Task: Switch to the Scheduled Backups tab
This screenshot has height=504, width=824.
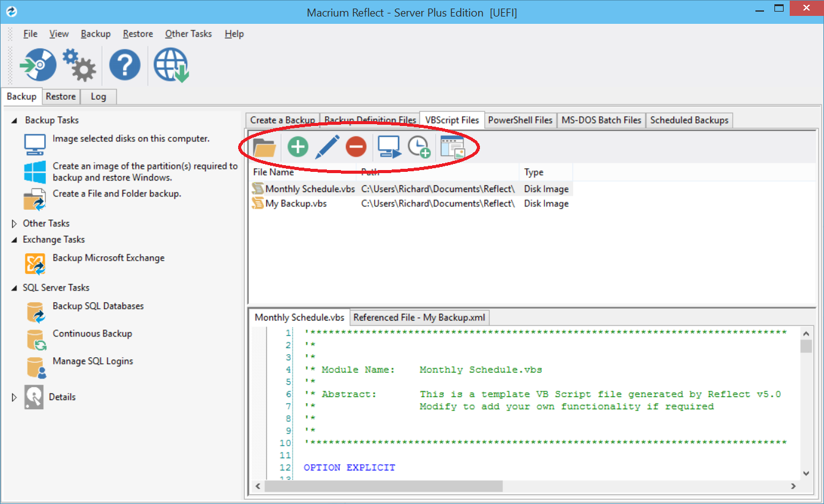Action: (x=689, y=120)
